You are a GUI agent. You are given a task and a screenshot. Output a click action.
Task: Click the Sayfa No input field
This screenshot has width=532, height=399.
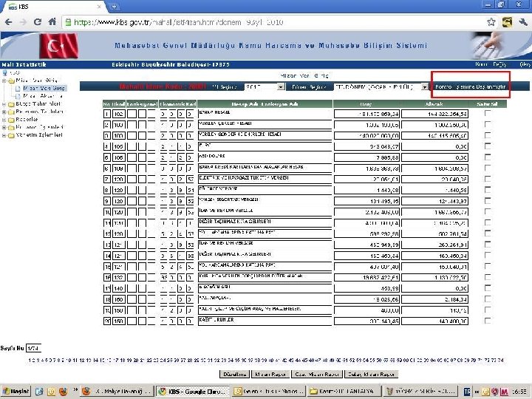[x=33, y=348]
